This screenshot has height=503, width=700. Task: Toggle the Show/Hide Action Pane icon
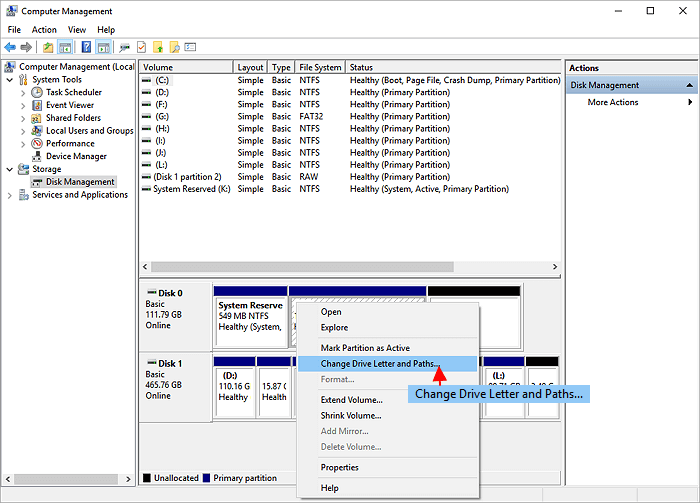103,47
